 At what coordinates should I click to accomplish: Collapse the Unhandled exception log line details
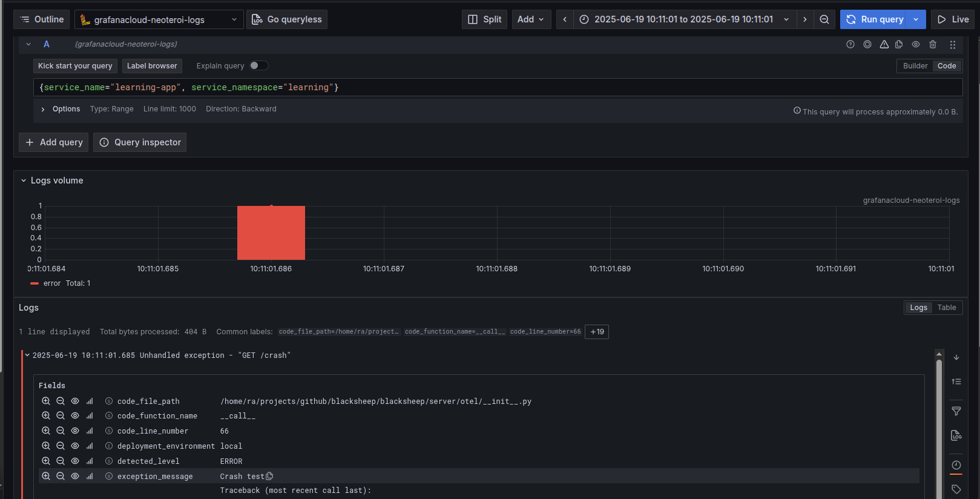pyautogui.click(x=27, y=355)
